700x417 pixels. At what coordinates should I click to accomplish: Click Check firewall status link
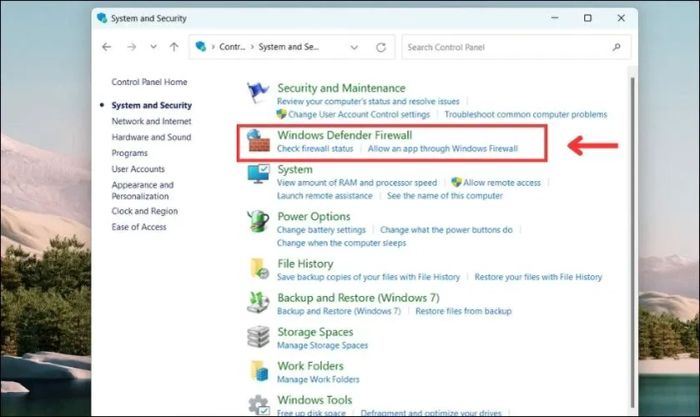(315, 149)
